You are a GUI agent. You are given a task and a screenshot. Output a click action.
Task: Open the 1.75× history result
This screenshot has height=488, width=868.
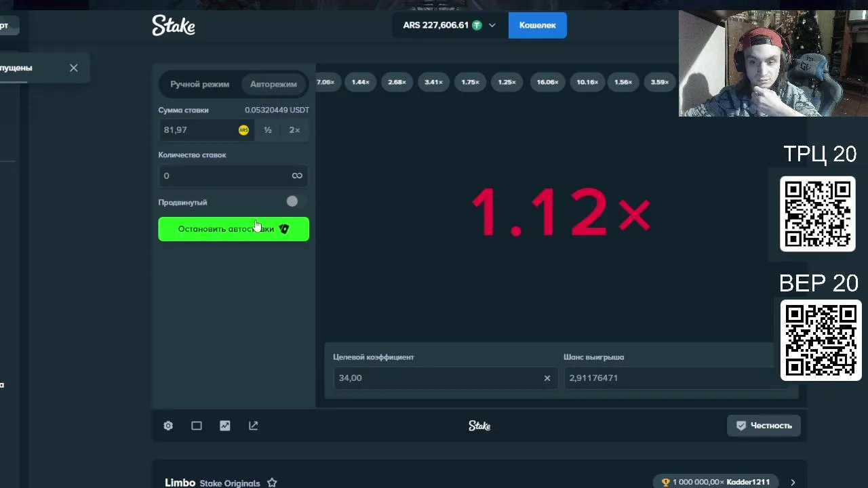(x=470, y=82)
